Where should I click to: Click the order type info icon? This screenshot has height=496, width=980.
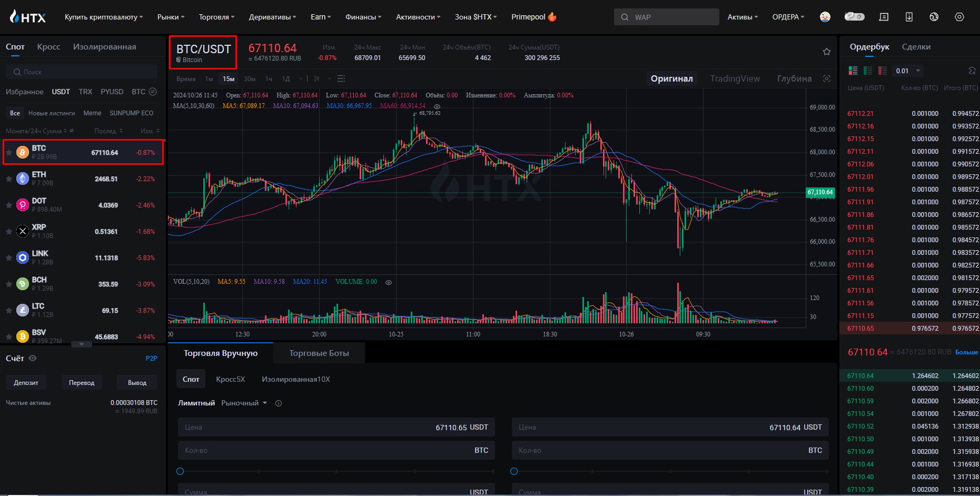[279, 403]
